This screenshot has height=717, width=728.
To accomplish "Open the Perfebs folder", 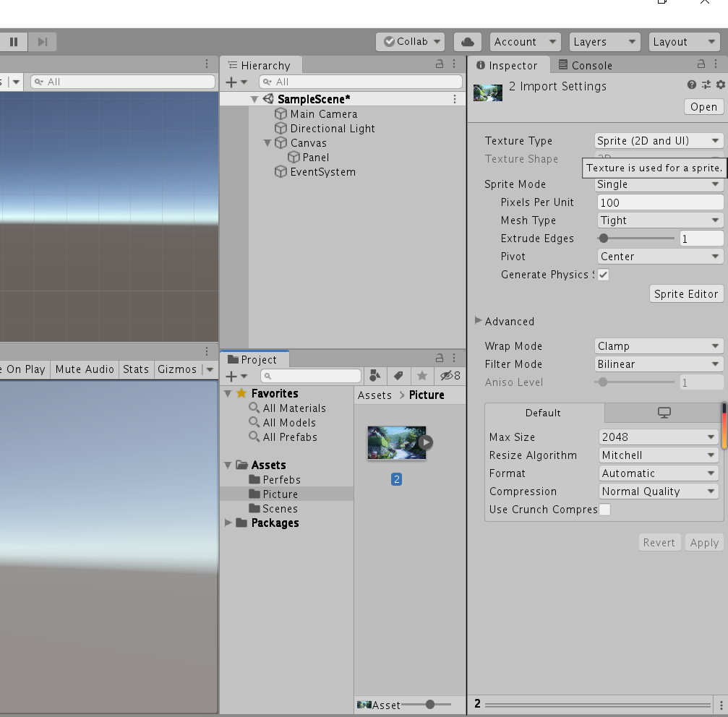I will 275,480.
